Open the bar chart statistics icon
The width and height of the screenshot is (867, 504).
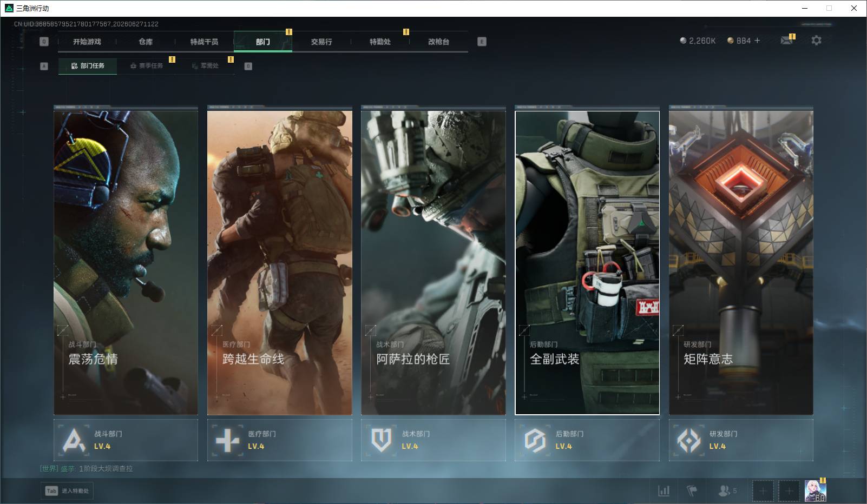664,490
